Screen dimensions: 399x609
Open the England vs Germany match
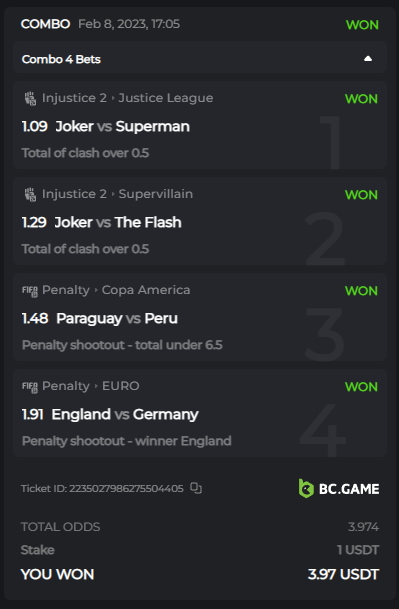pyautogui.click(x=125, y=414)
